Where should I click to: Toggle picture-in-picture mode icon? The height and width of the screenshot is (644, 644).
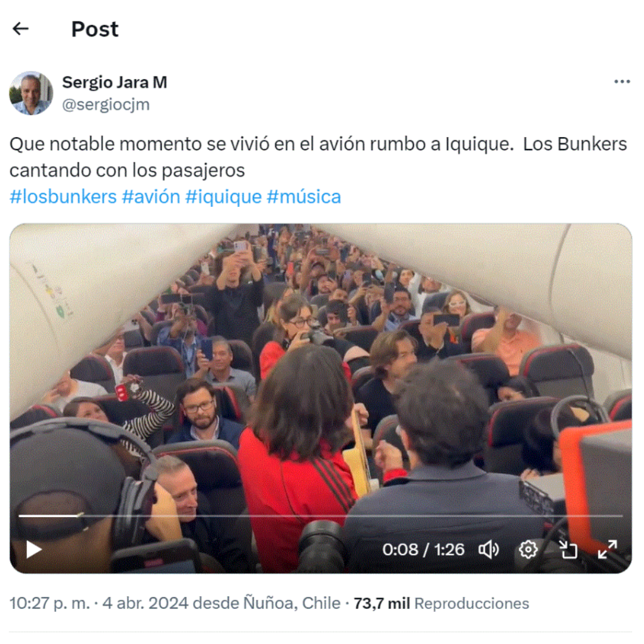pos(568,549)
